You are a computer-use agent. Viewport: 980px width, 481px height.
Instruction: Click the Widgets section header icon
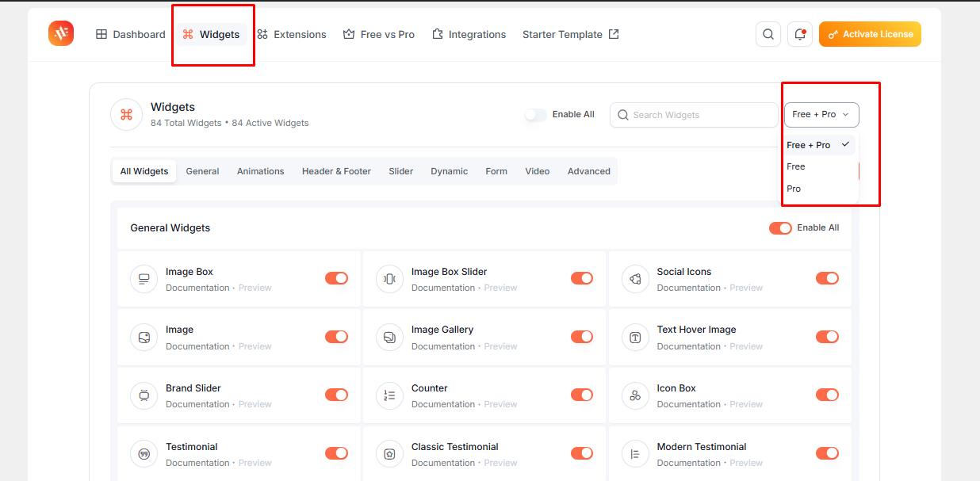coord(126,114)
